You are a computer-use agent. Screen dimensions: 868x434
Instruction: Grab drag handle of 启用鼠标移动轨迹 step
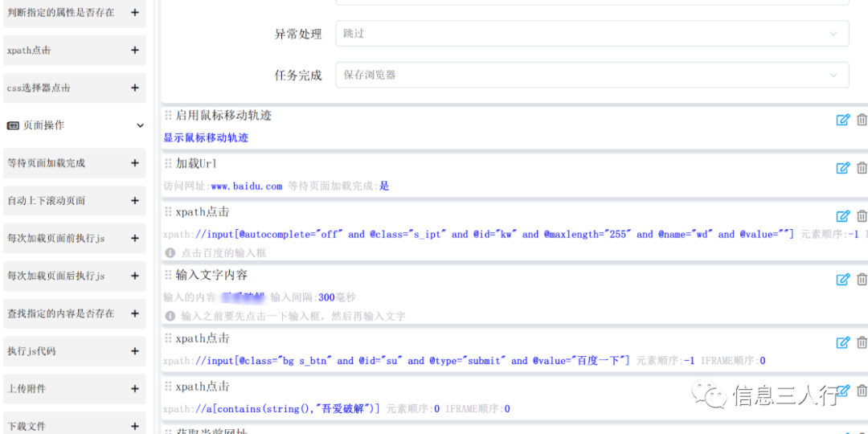[168, 116]
